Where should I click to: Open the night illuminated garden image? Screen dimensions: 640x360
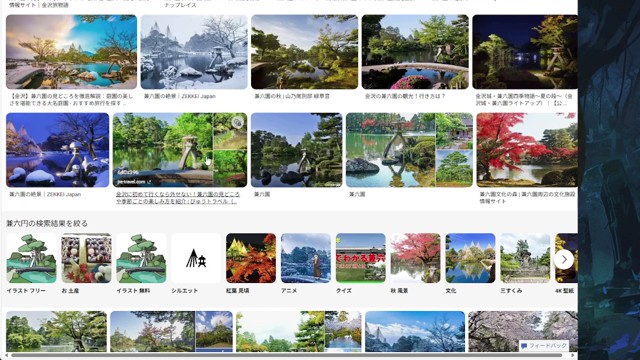coord(525,52)
